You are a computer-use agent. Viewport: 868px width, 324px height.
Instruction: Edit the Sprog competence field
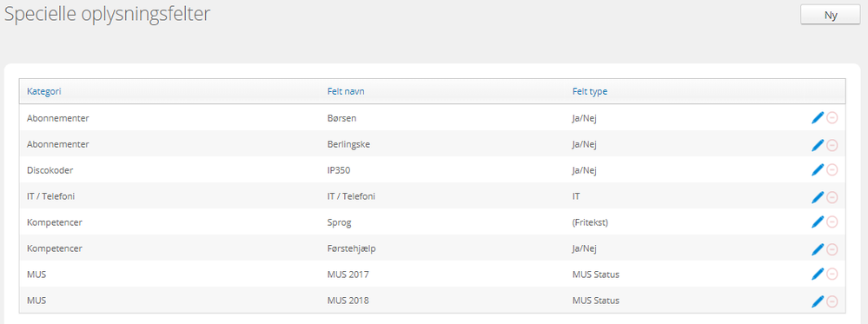[818, 222]
